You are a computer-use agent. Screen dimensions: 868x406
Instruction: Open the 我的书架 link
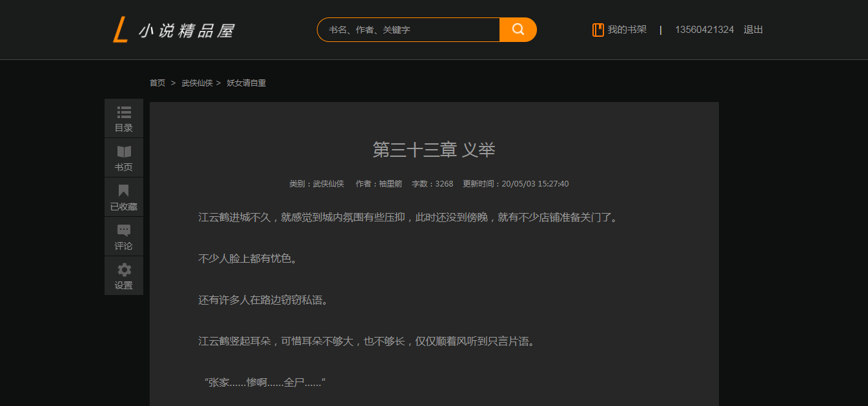click(x=627, y=30)
